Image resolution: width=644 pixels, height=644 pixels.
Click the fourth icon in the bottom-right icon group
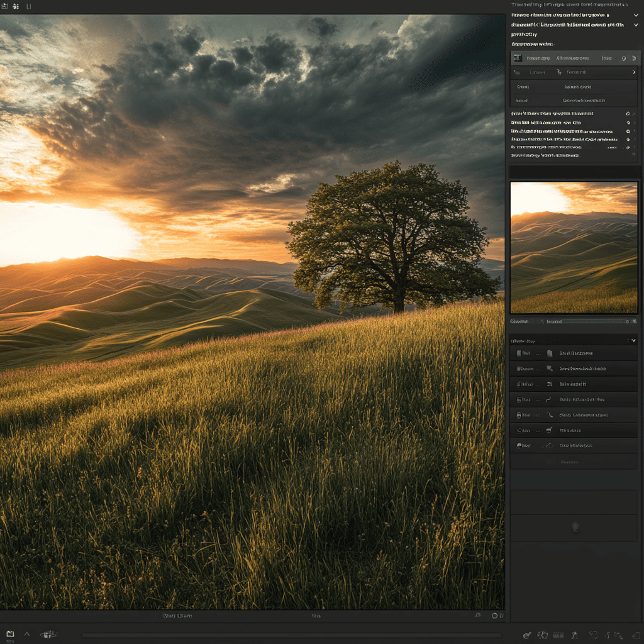(x=575, y=635)
